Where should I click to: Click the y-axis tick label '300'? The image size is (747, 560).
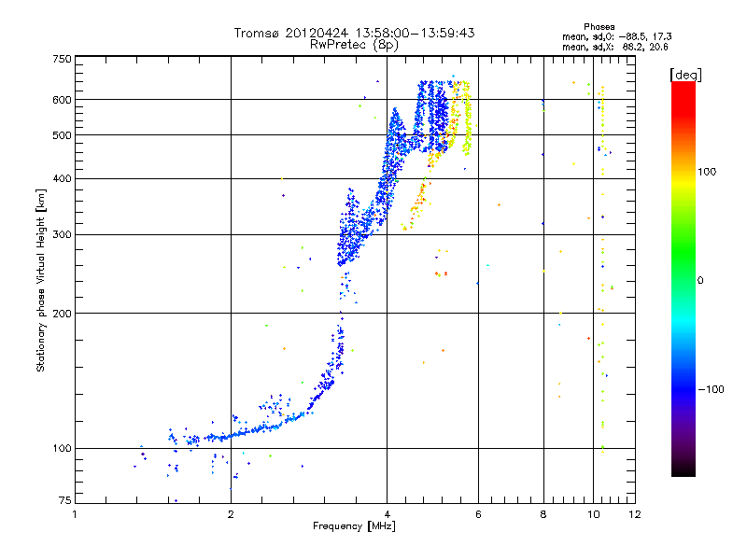62,235
